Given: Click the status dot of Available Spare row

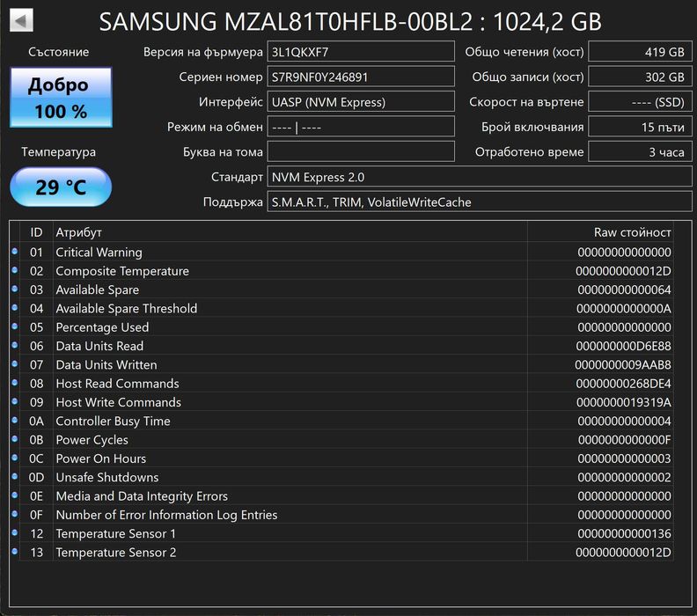Looking at the screenshot, I should [15, 289].
